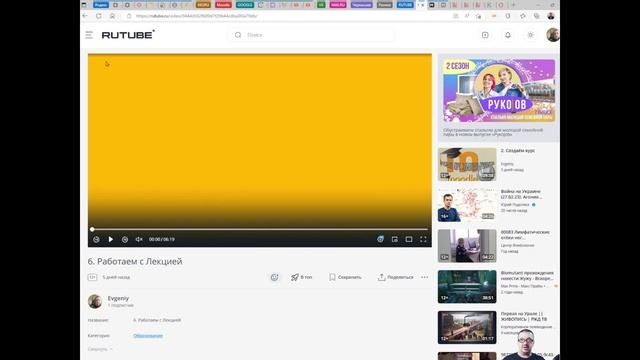
Task: Enable picture-in-picture mode
Action: point(395,239)
